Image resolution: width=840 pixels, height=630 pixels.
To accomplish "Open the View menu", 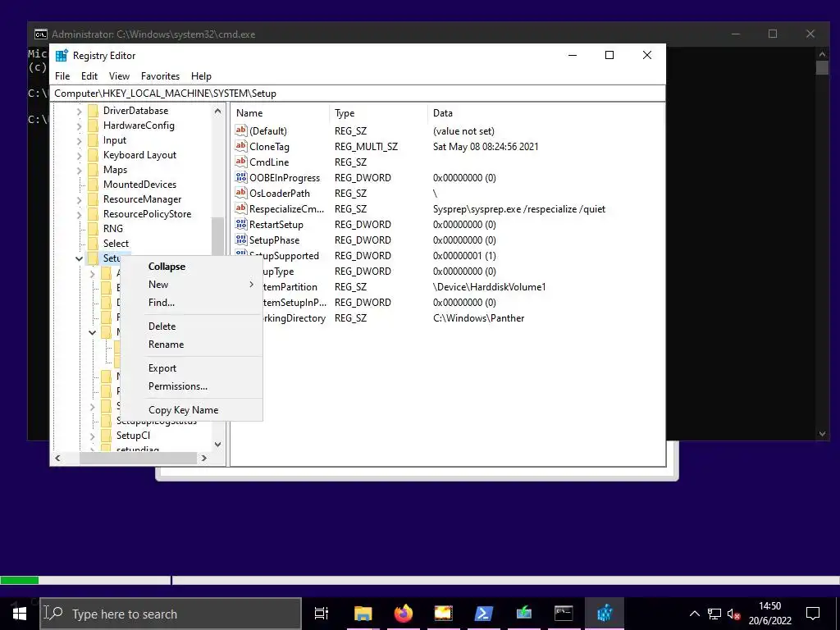I will coord(119,76).
